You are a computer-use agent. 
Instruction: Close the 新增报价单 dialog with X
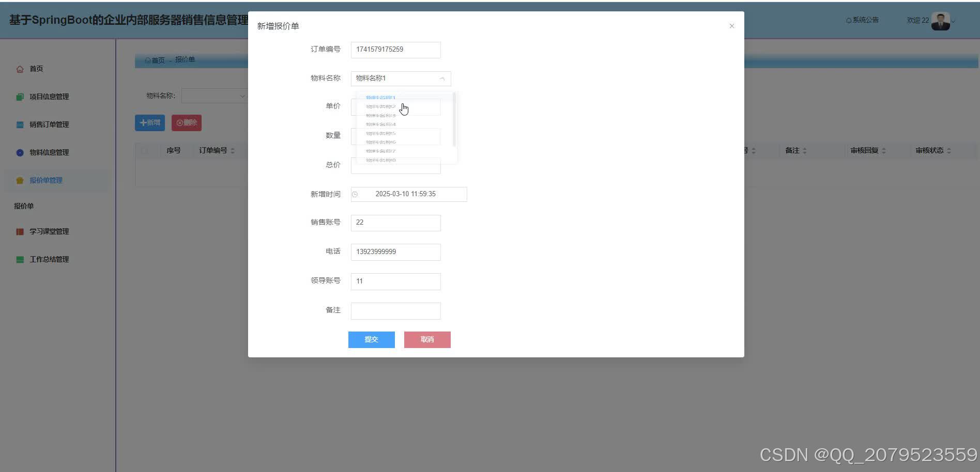coord(732,26)
